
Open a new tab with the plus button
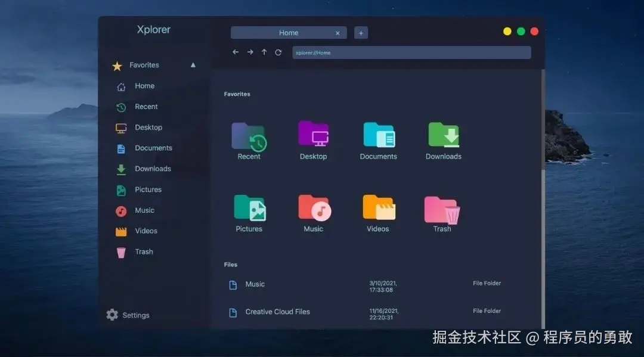tap(361, 33)
